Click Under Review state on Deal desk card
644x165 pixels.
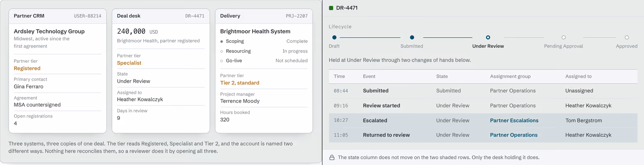point(134,81)
